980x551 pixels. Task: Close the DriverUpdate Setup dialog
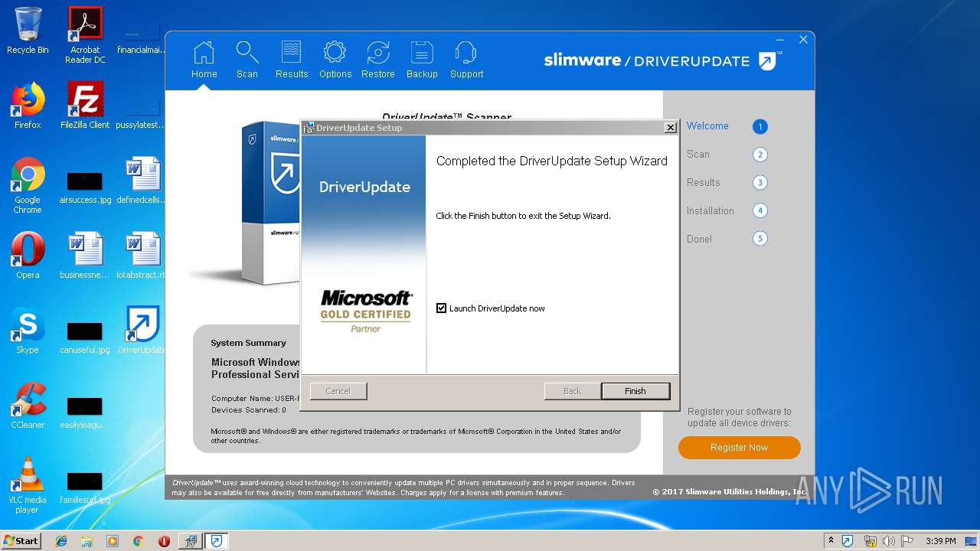(671, 127)
